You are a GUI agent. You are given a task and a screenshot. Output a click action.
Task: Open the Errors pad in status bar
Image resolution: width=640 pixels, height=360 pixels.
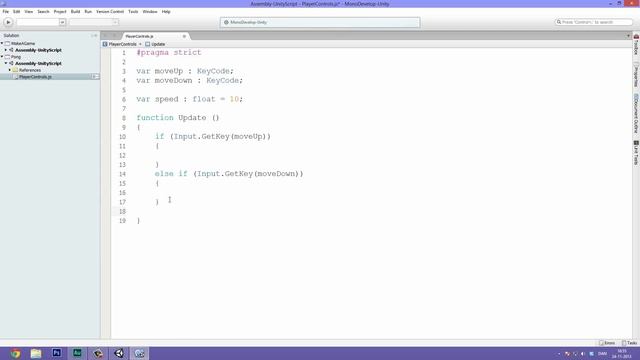click(607, 343)
